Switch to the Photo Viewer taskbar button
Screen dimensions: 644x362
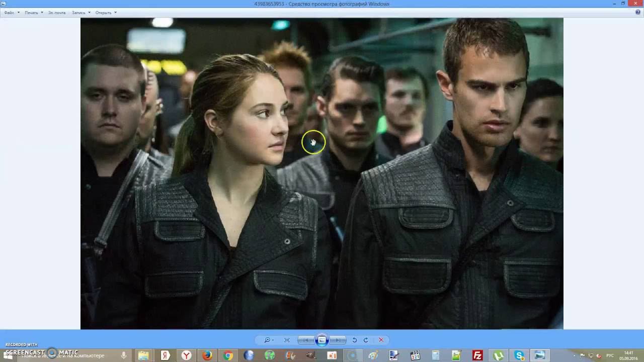540,355
